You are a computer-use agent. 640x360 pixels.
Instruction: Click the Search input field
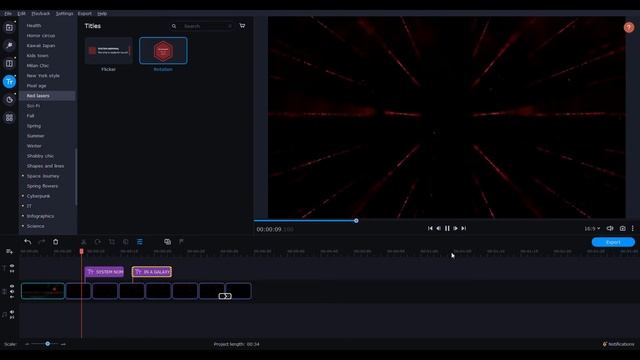(x=207, y=26)
